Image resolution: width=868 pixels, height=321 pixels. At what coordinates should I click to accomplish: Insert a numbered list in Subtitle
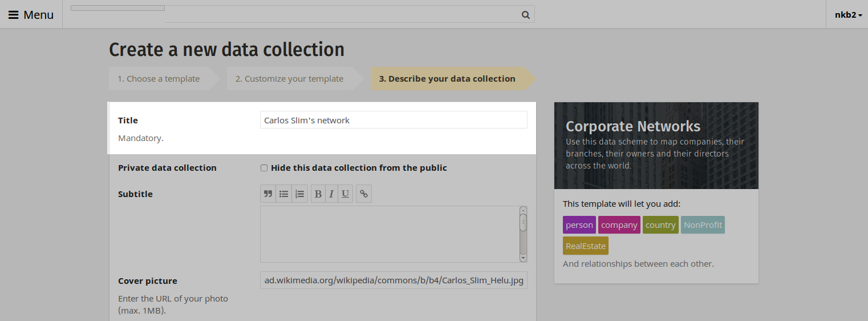pos(299,194)
